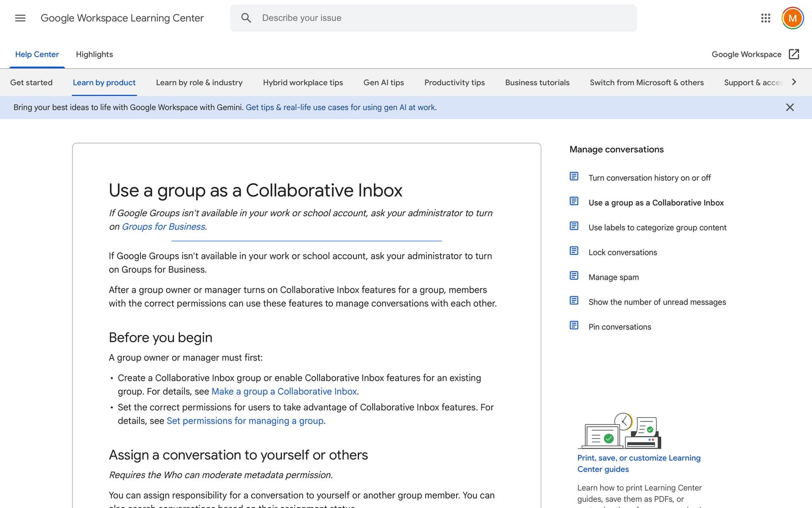The height and width of the screenshot is (508, 812).
Task: Click Make a group a Collaborative Inbox
Action: (284, 391)
